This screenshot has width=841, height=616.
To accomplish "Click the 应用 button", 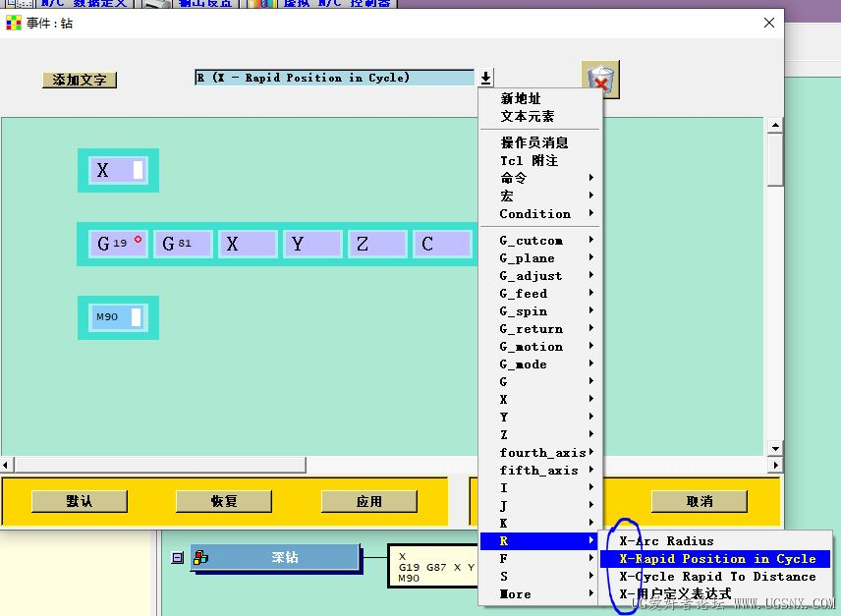I will coord(369,501).
